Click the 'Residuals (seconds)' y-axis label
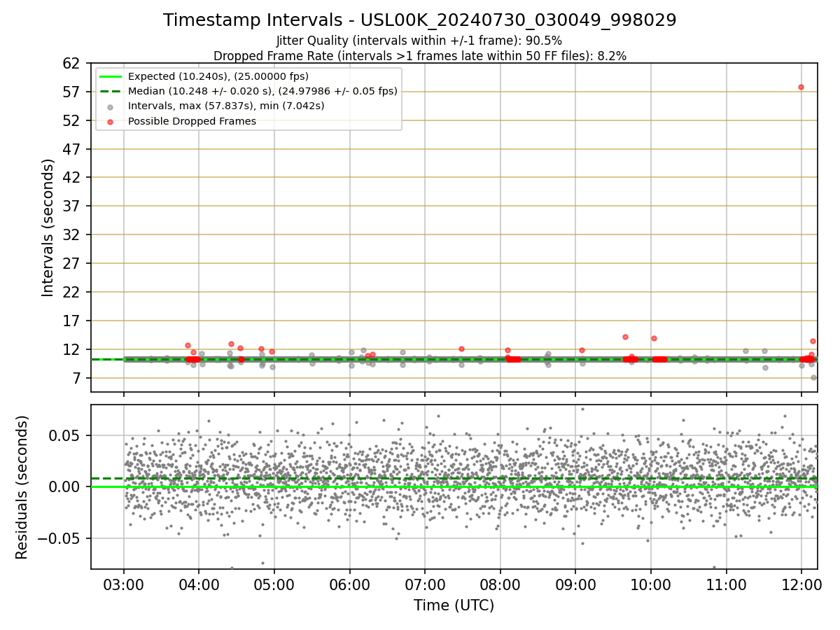The image size is (840, 630). (22, 487)
